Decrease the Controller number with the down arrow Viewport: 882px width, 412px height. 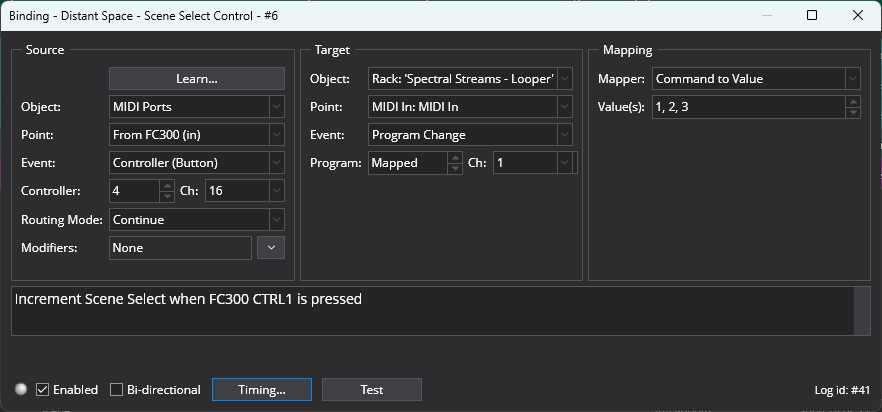click(166, 196)
